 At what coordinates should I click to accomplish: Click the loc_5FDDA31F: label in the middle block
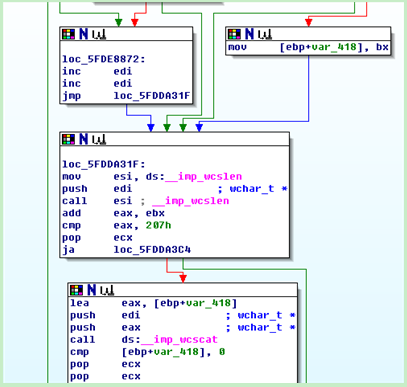click(x=104, y=164)
